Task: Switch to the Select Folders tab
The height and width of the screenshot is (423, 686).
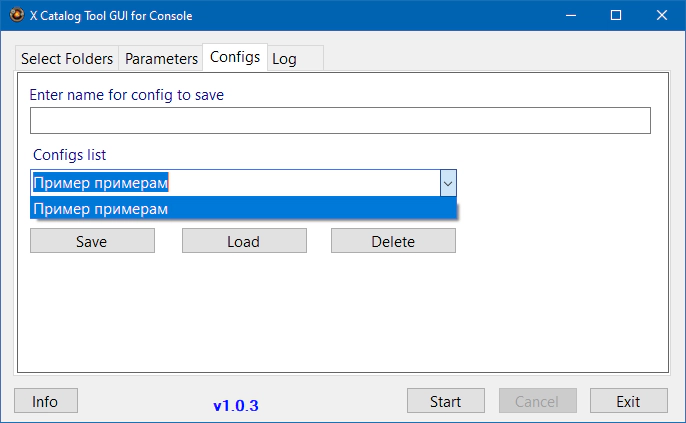Action: coord(67,59)
